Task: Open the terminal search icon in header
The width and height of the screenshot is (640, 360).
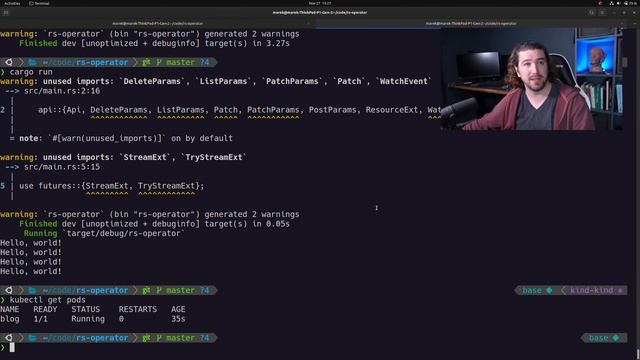Action: (591, 13)
